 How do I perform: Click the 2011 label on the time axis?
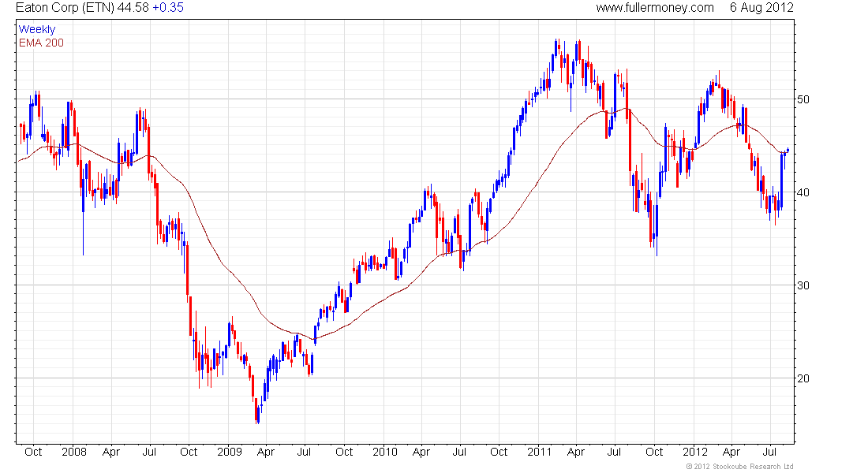click(x=539, y=452)
